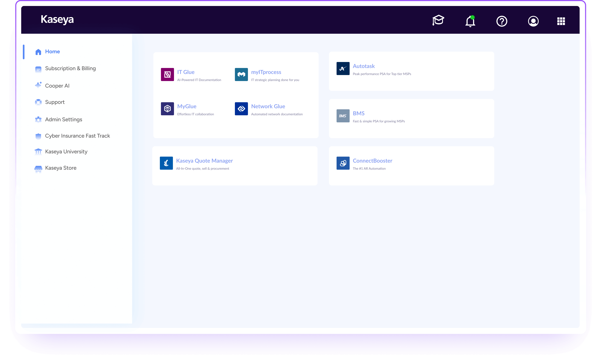
Task: Select Home in the sidebar
Action: tap(52, 52)
